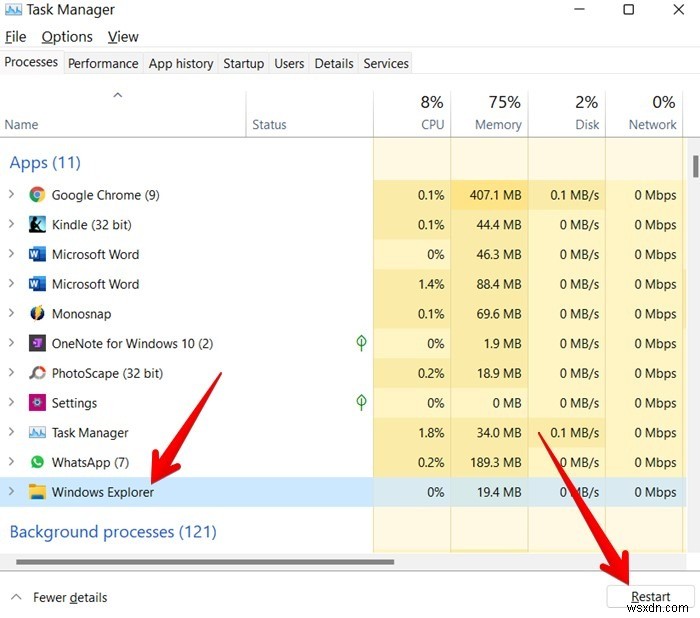The width and height of the screenshot is (700, 618).
Task: Expand OneNote for Windows 10 (2) group
Action: pos(11,343)
